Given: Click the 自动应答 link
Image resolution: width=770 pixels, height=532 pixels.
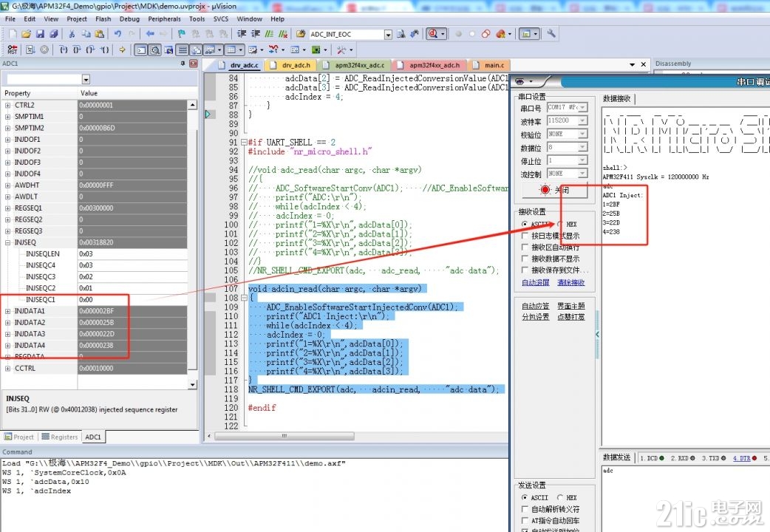Looking at the screenshot, I should (x=535, y=306).
